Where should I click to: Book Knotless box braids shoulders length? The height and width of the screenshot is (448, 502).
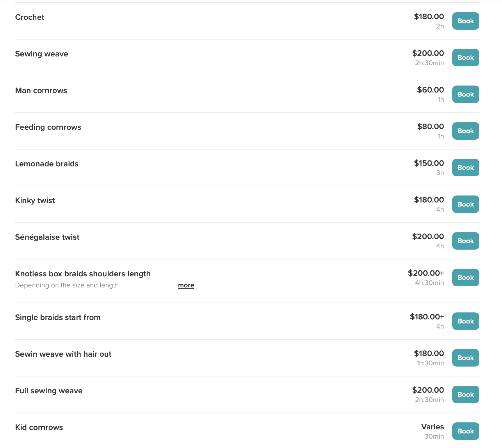466,278
